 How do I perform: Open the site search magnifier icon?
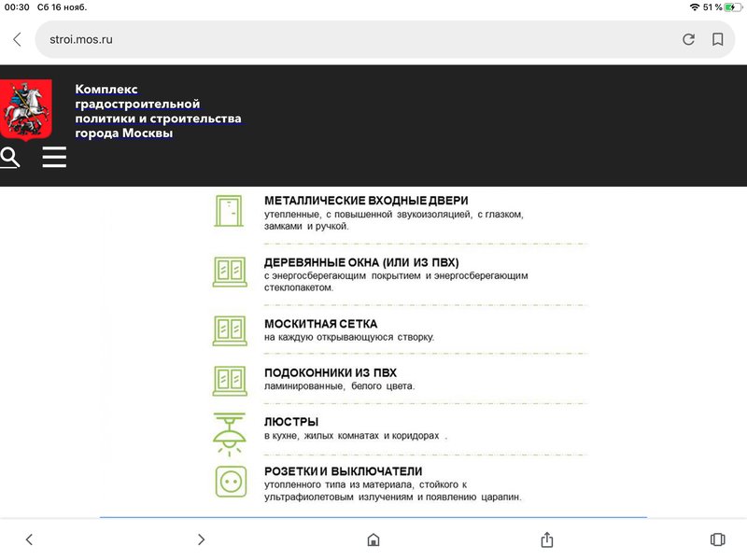[10, 158]
